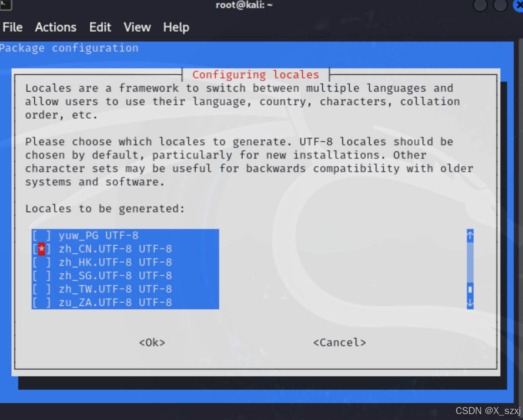Viewport: 523px width, 420px height.
Task: Open the View menu
Action: point(137,27)
